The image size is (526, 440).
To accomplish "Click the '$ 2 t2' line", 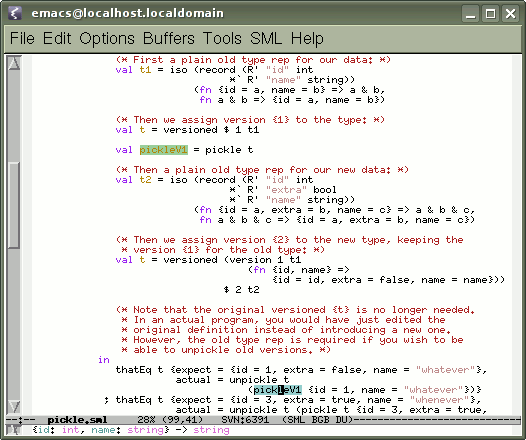I will [x=242, y=290].
